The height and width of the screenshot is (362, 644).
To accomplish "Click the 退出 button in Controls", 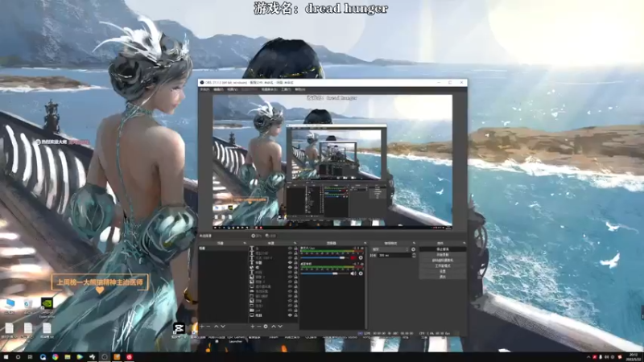I will click(x=442, y=277).
